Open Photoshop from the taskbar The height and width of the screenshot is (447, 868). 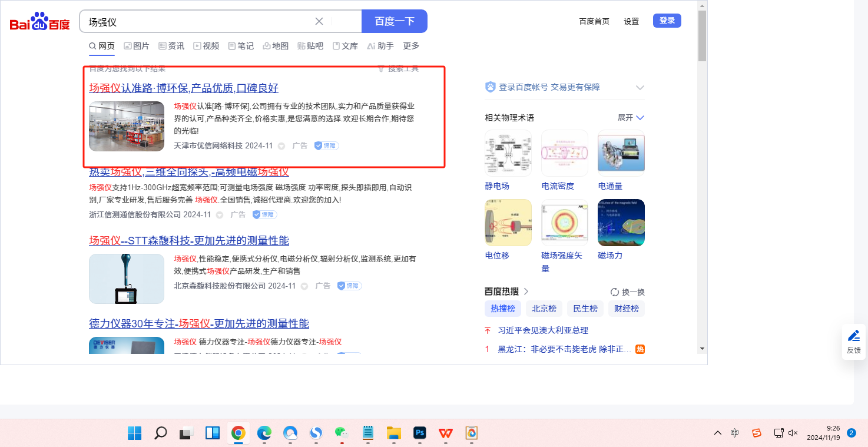pos(420,433)
